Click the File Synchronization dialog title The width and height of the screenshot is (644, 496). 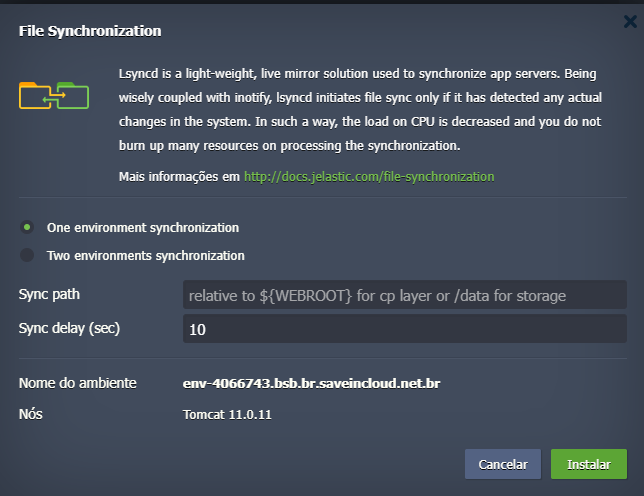(90, 31)
